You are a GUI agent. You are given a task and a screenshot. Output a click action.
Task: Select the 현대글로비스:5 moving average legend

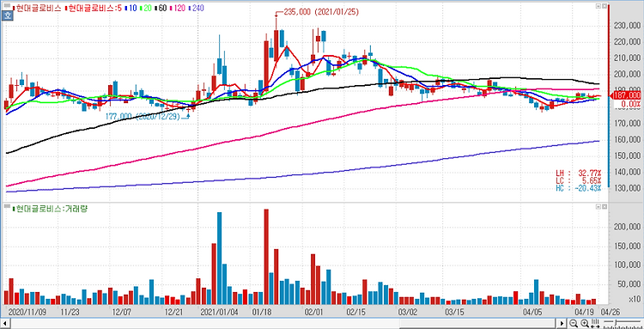[94, 8]
